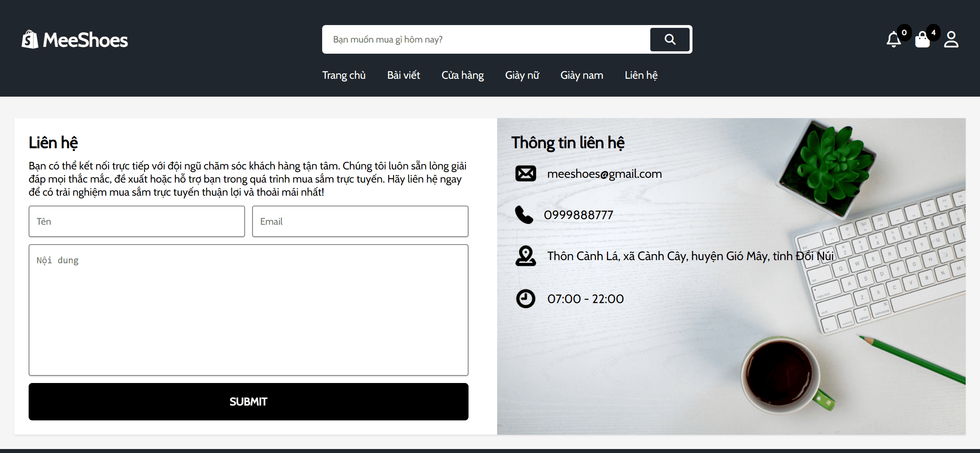Click the cart count badge 4

point(933,33)
